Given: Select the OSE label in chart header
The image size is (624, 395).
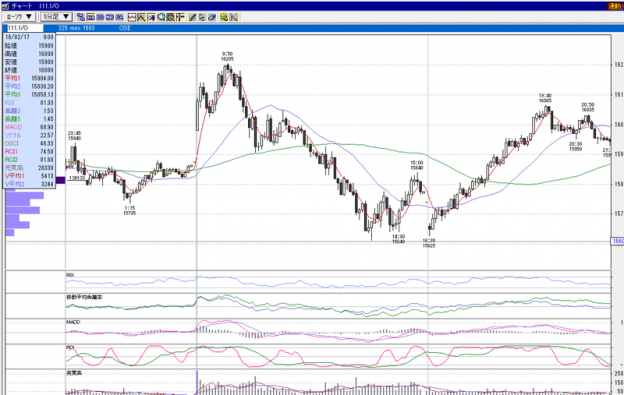Looking at the screenshot, I should (x=125, y=28).
